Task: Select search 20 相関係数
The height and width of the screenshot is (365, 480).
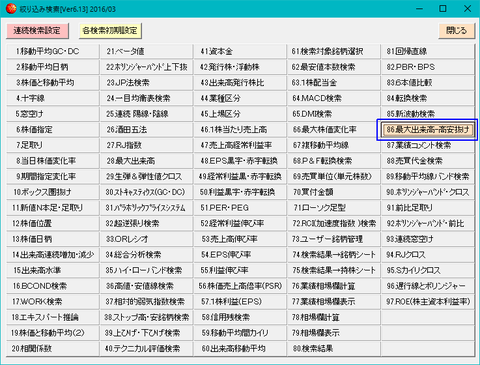Action: tap(53, 349)
